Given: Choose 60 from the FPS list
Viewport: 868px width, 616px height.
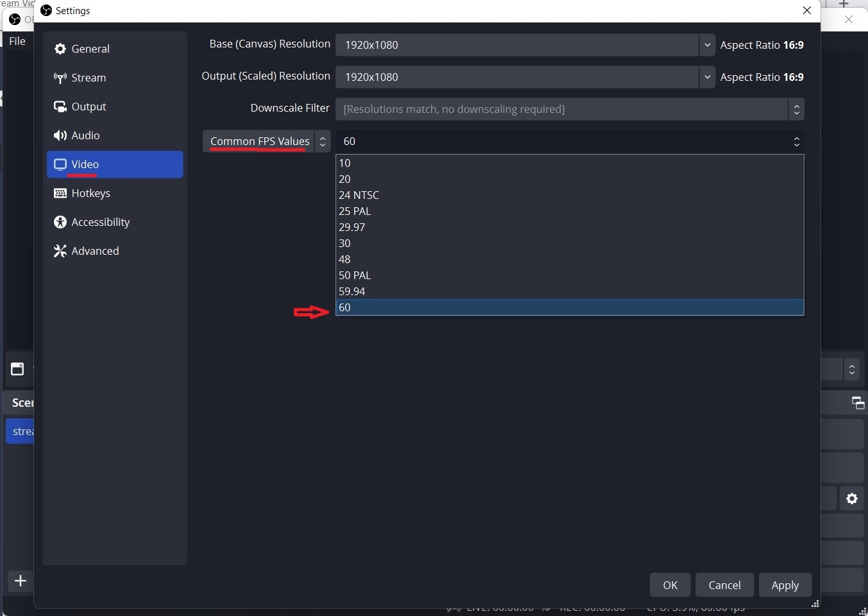Looking at the screenshot, I should pyautogui.click(x=345, y=307).
